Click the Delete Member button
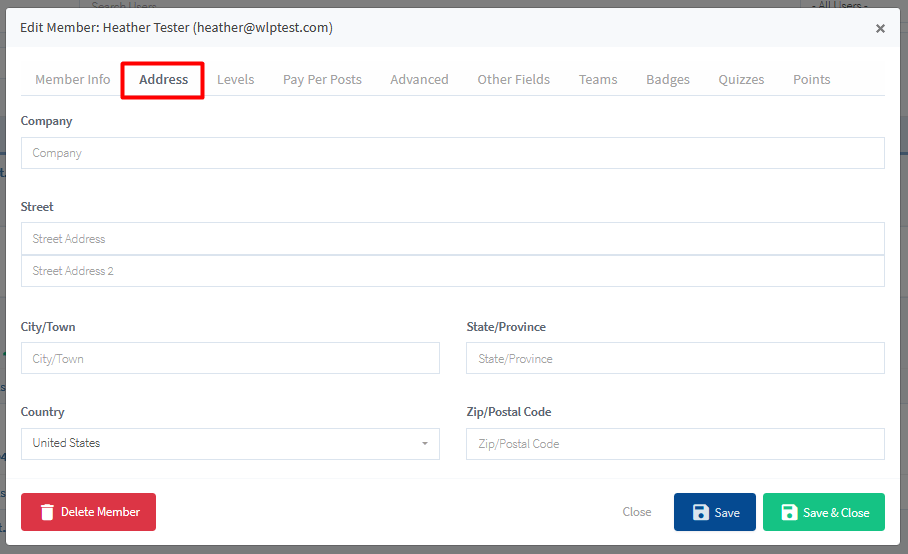908x554 pixels. 89,512
